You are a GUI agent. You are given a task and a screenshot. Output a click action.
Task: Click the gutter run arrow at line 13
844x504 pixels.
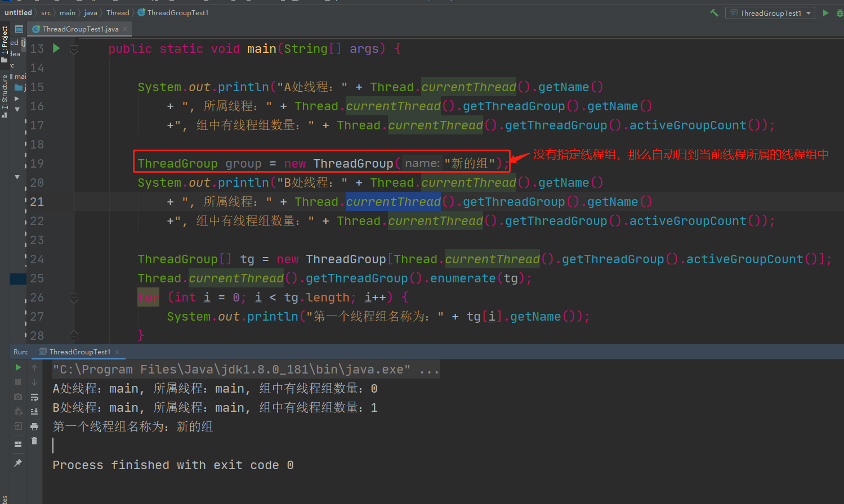click(x=56, y=48)
